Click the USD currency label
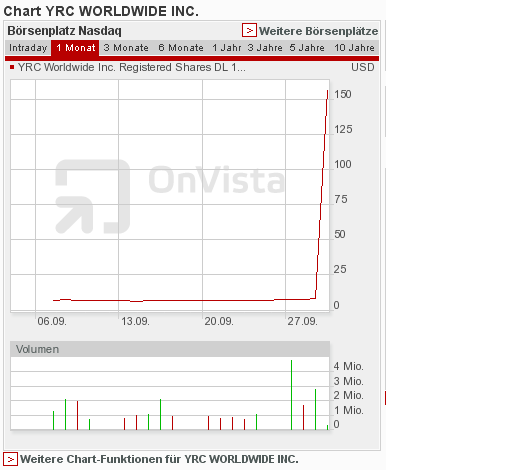Screen dimensions: 512x470 coord(363,67)
